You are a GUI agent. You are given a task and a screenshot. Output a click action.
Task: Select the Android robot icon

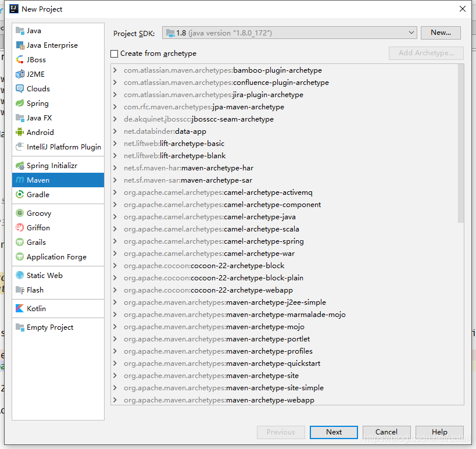click(x=20, y=132)
